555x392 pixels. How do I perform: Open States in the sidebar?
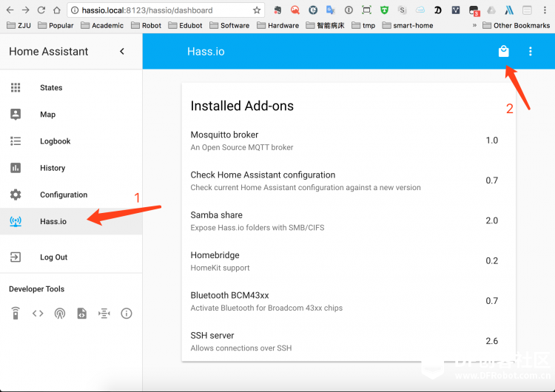click(x=71, y=87)
